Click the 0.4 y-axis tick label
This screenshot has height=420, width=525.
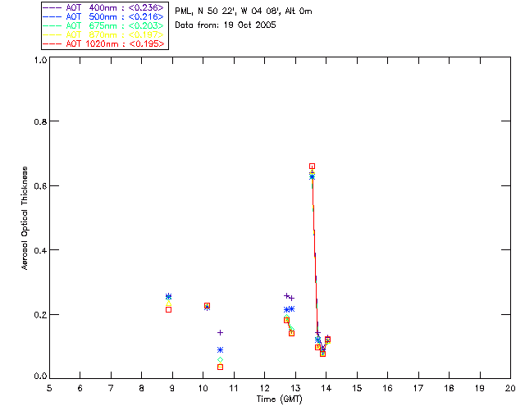coord(40,250)
